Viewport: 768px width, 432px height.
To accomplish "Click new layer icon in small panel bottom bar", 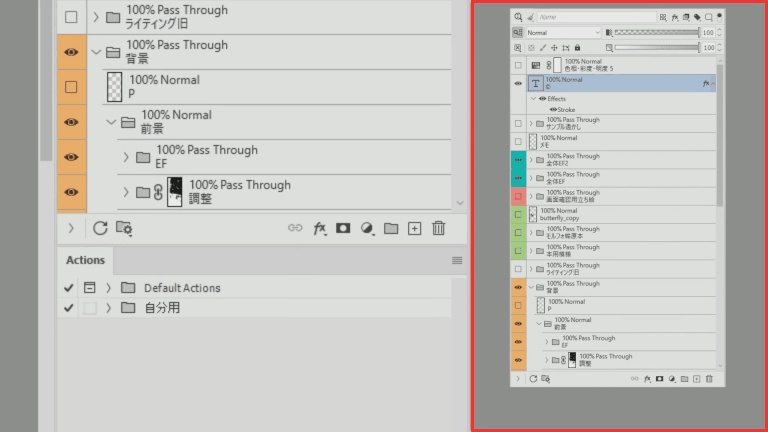I will pos(696,379).
